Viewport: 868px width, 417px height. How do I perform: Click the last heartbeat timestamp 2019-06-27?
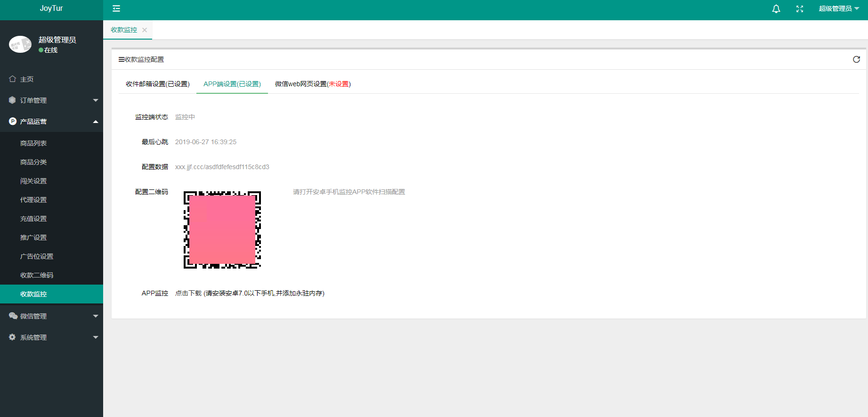click(x=206, y=142)
